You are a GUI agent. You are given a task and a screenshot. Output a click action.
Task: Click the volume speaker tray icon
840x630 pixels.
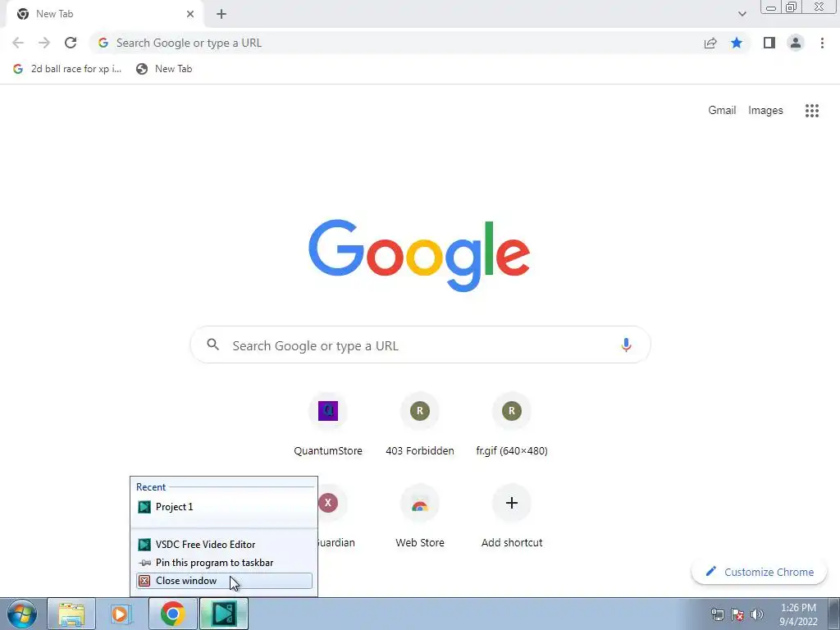pyautogui.click(x=756, y=614)
